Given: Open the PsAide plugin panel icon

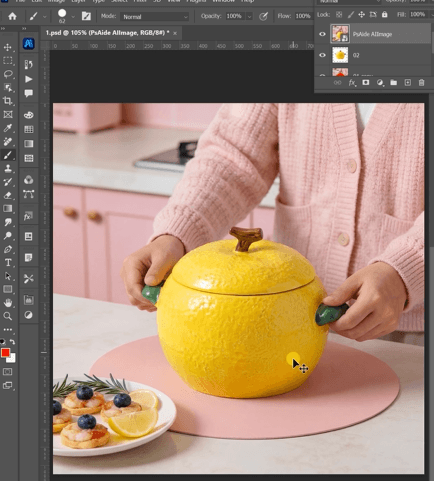Looking at the screenshot, I should point(29,44).
